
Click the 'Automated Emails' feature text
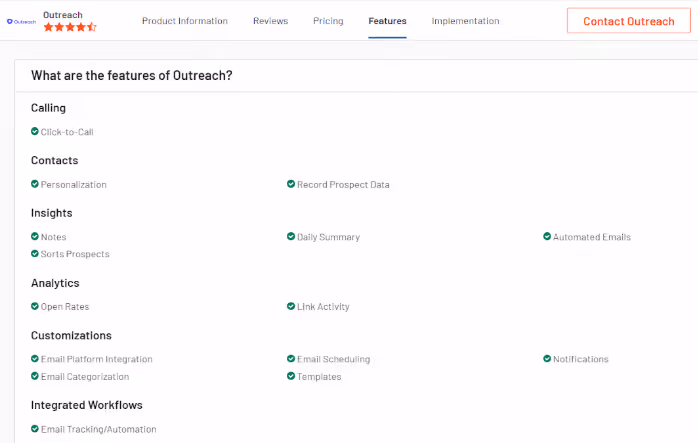point(592,237)
